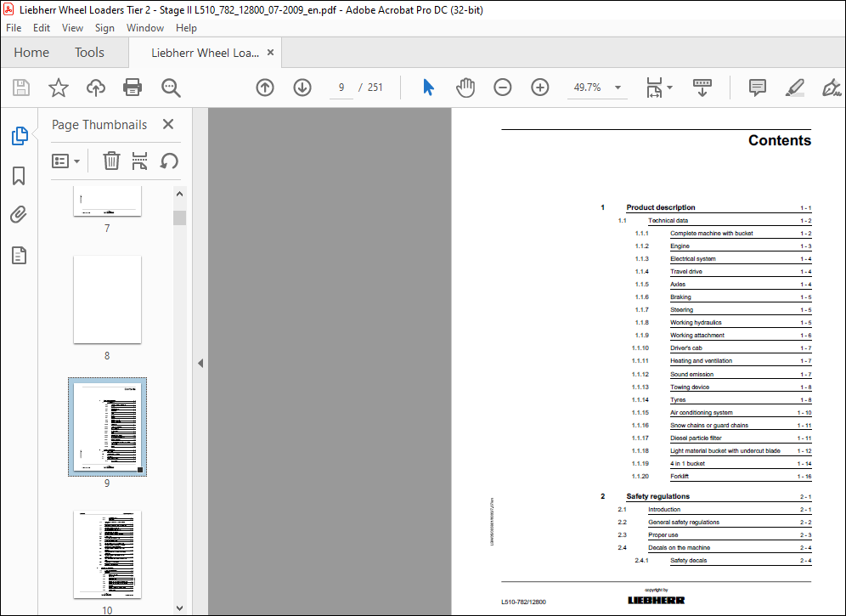Open Find text magnifier tool
The width and height of the screenshot is (846, 616).
pyautogui.click(x=171, y=88)
